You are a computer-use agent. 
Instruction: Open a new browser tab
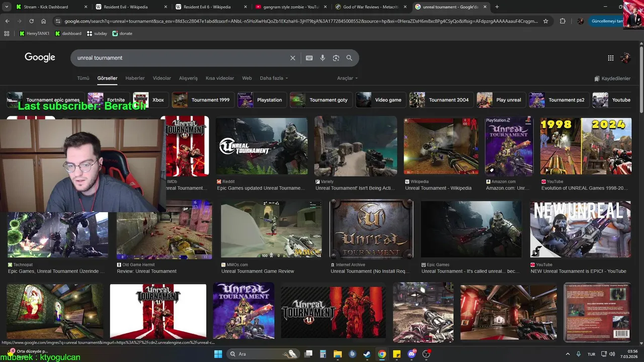(497, 7)
